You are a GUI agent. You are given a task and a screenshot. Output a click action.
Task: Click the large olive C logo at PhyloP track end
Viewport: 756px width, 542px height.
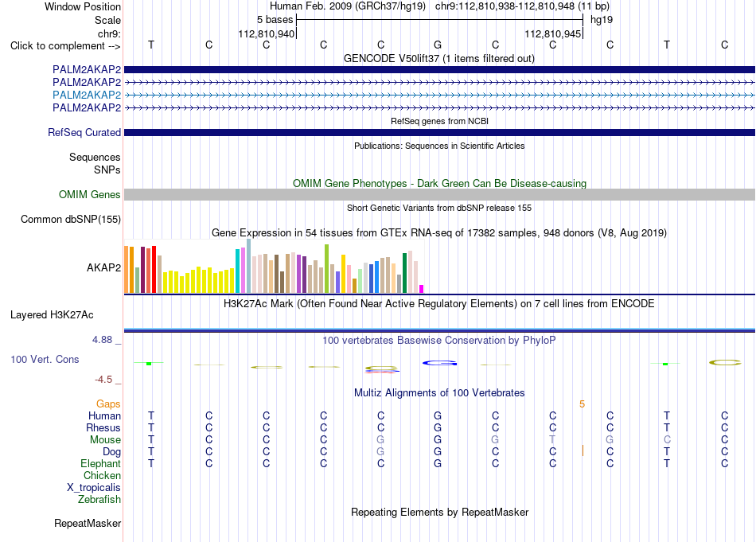tap(725, 362)
